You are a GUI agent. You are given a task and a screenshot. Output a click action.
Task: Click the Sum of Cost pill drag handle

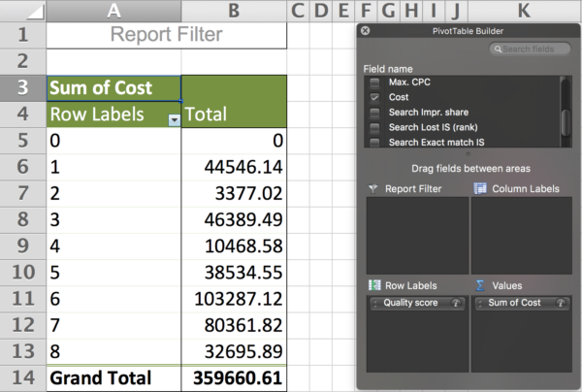pos(480,304)
